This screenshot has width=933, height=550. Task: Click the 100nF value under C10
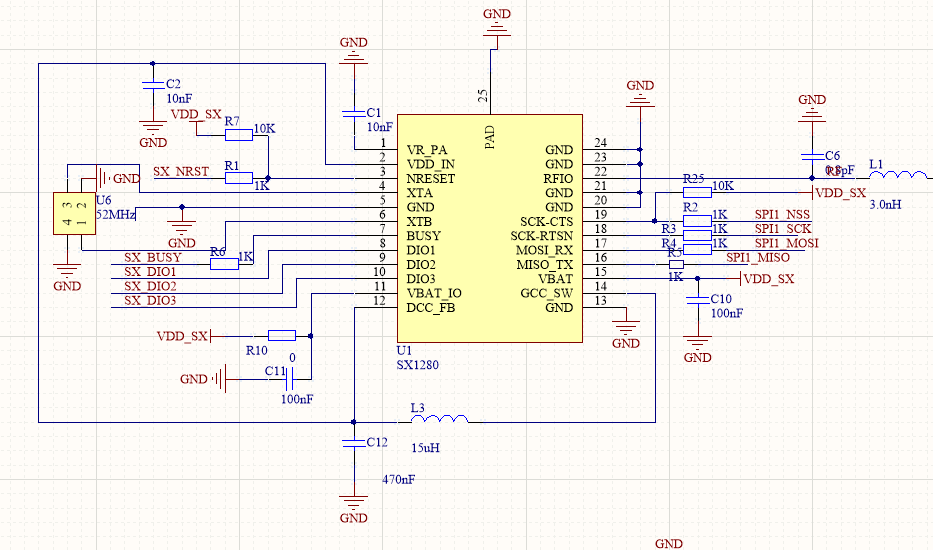pos(727,313)
